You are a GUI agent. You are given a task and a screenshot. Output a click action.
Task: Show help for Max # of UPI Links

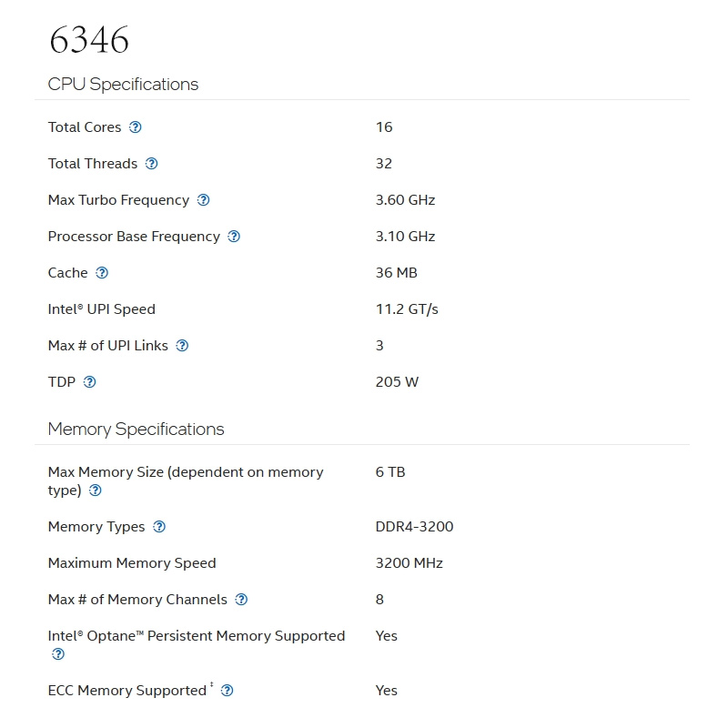coord(182,346)
